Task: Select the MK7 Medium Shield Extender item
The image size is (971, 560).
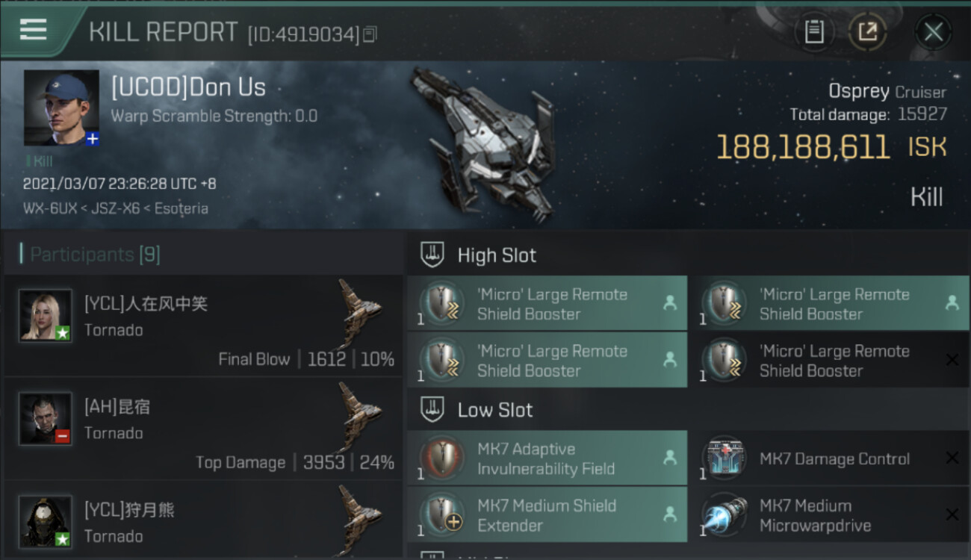Action: click(x=547, y=515)
